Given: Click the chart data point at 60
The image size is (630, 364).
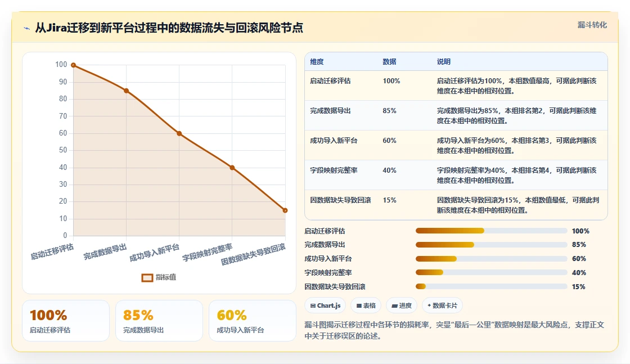Looking at the screenshot, I should [179, 133].
